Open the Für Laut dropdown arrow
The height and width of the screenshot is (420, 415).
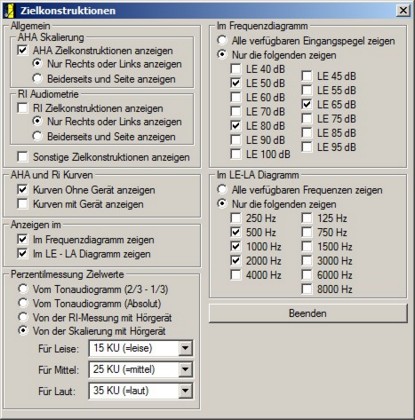click(x=185, y=390)
